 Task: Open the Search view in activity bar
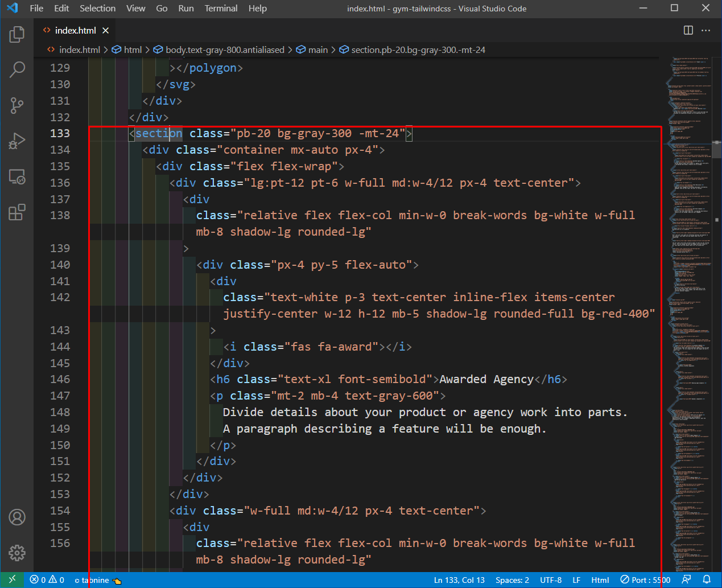(x=17, y=70)
